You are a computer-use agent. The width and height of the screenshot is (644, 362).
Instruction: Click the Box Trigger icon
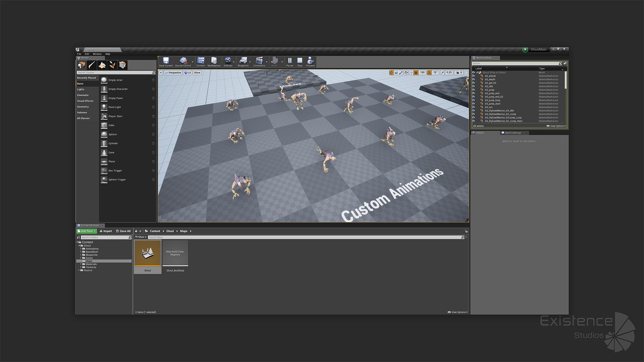point(104,171)
